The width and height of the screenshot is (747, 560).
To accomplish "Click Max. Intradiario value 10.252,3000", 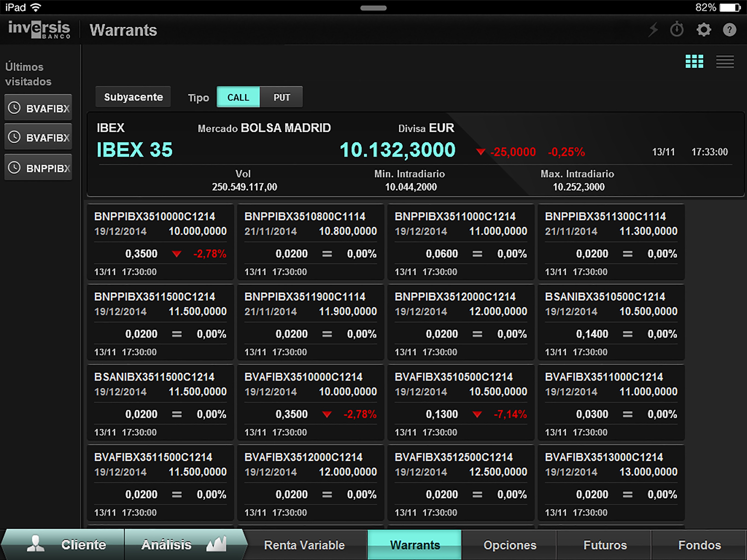I will (x=579, y=187).
